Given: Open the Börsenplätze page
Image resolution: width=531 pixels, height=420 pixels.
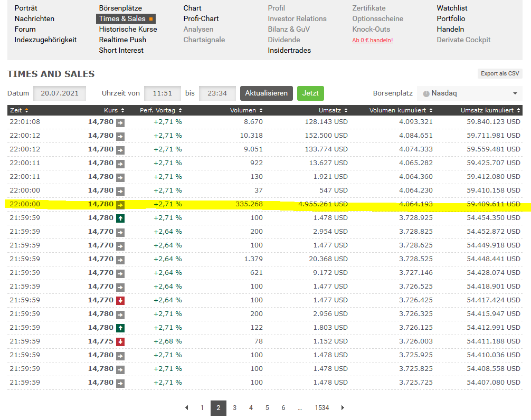Looking at the screenshot, I should pos(120,8).
